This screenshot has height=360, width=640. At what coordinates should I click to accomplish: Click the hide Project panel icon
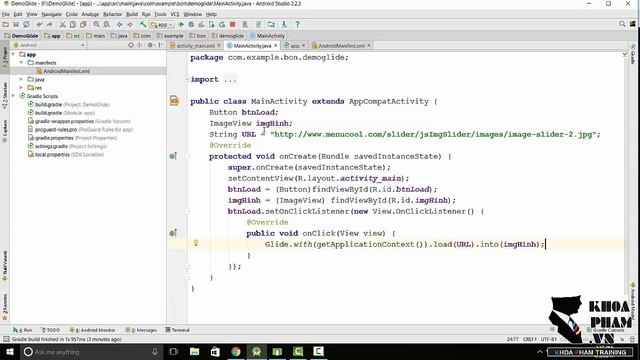point(161,45)
